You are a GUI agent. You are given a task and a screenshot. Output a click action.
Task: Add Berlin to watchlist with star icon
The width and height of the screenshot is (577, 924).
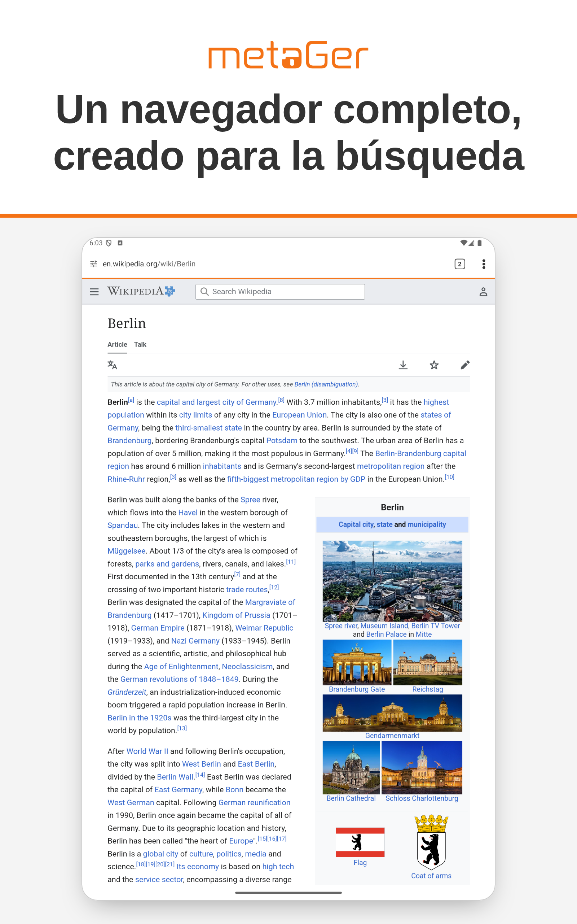tap(434, 365)
